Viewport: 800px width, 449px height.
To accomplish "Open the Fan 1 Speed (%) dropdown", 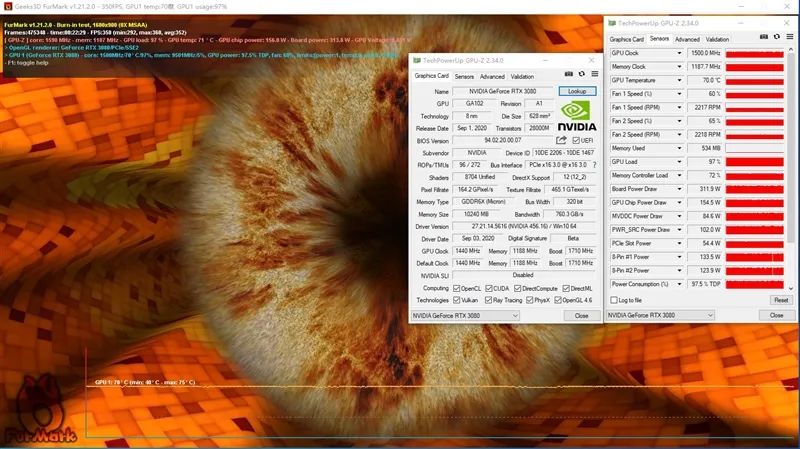I will [679, 94].
